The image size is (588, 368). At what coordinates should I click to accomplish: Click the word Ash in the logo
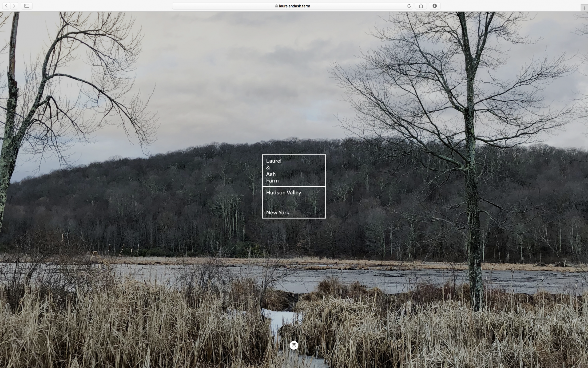tap(270, 174)
